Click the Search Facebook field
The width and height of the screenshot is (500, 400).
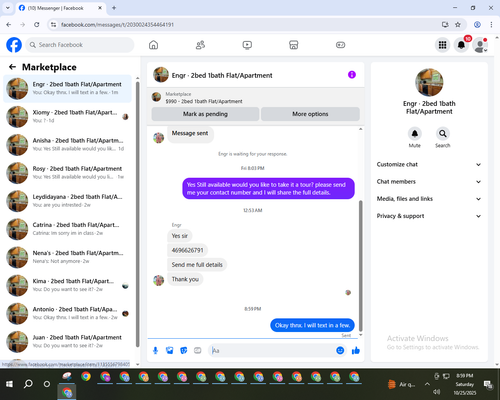point(80,45)
